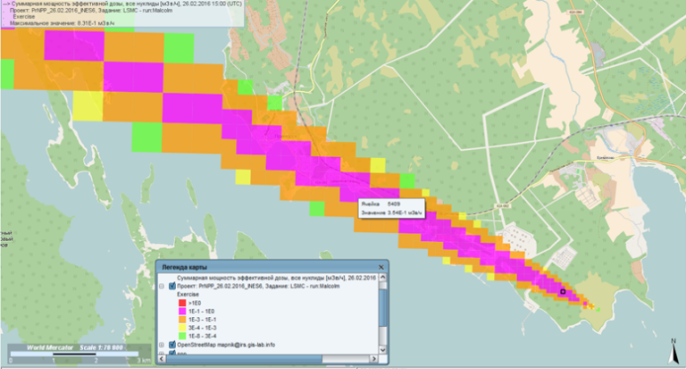This screenshot has height=369, width=686.
Task: Click the legend scroll-up arrow
Action: [x=382, y=277]
